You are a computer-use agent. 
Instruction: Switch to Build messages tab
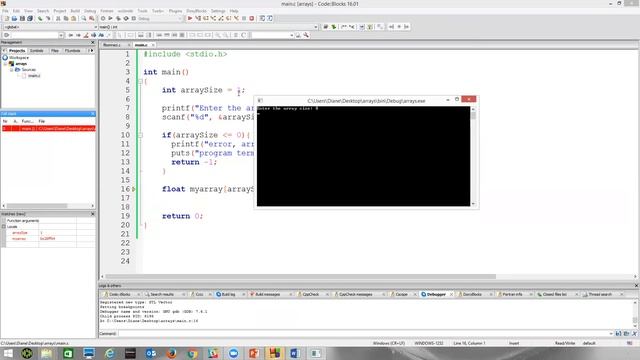[x=268, y=294]
